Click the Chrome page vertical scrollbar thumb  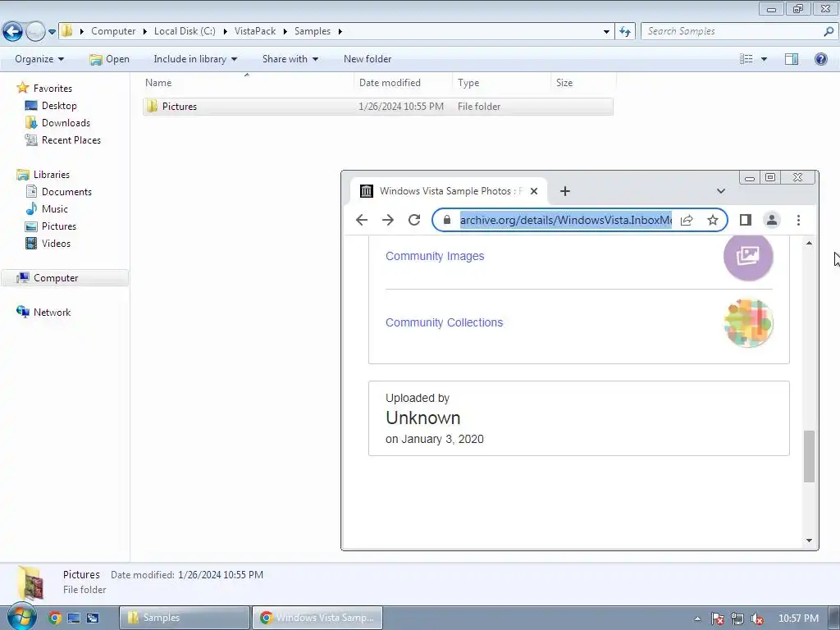tap(809, 456)
